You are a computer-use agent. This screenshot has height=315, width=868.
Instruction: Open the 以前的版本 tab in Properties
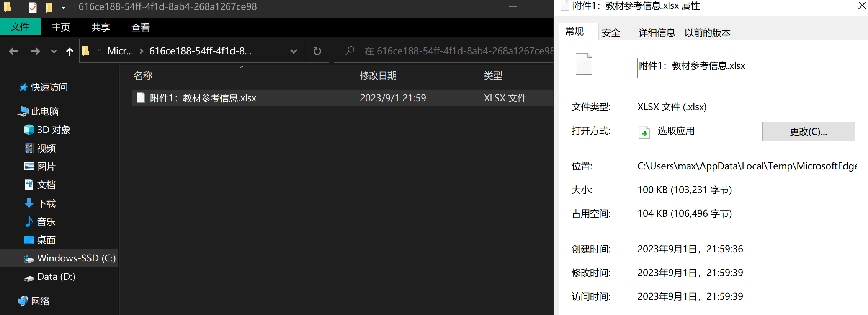tap(708, 33)
